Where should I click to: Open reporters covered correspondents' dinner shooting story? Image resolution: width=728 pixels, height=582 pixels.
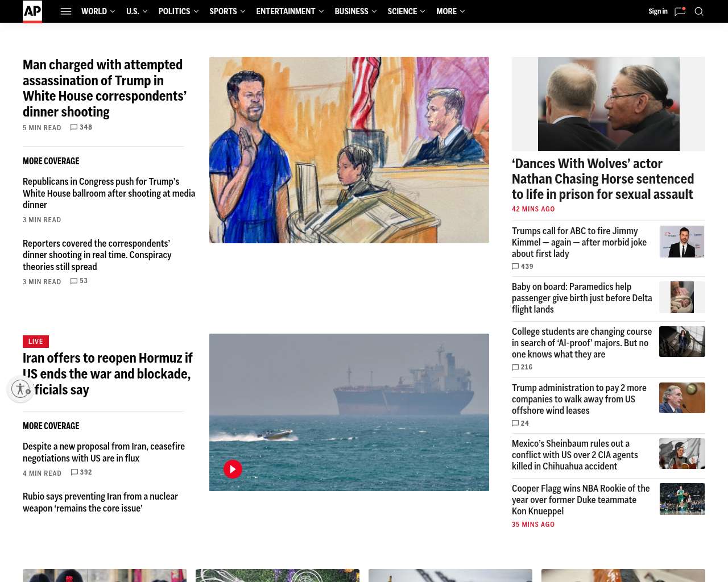point(97,255)
